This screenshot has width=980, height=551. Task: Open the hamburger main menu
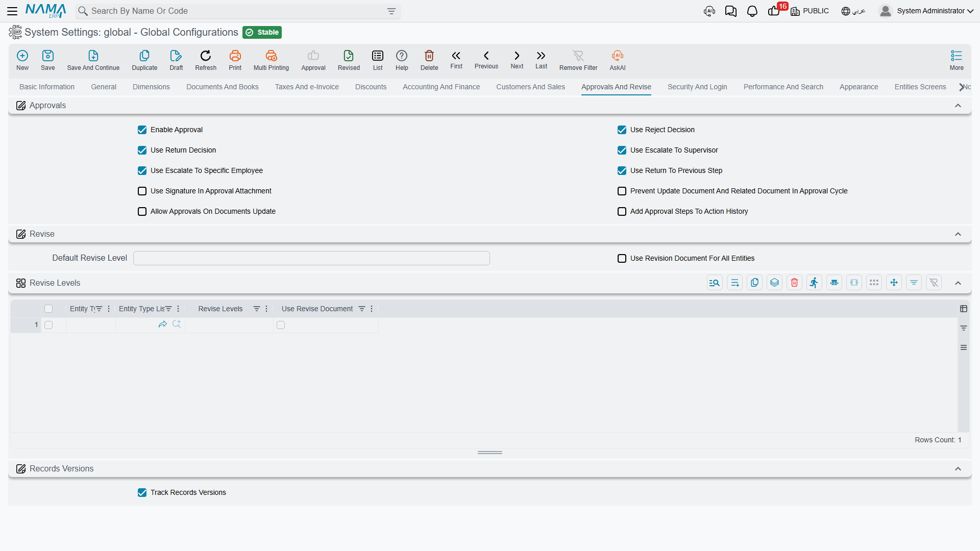(x=12, y=11)
